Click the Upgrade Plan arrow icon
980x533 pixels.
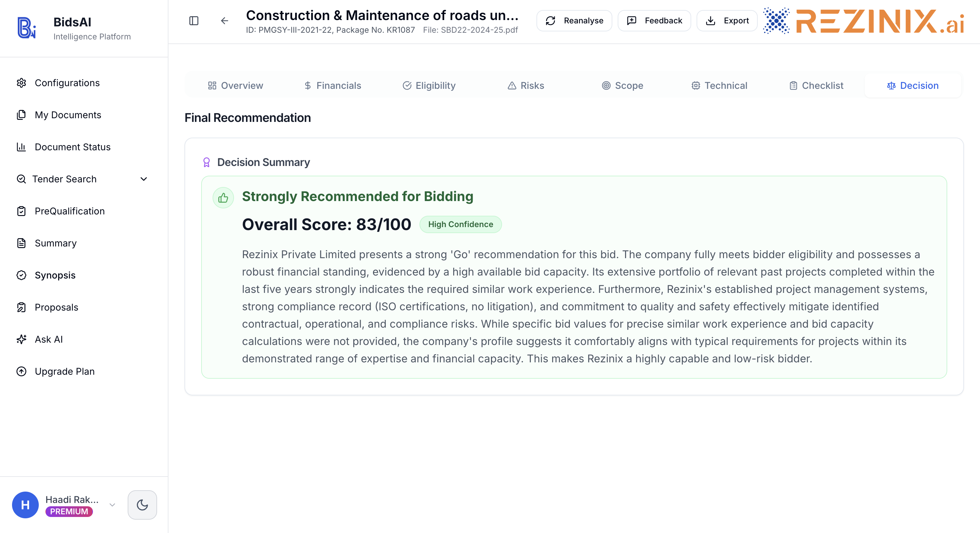click(x=22, y=371)
